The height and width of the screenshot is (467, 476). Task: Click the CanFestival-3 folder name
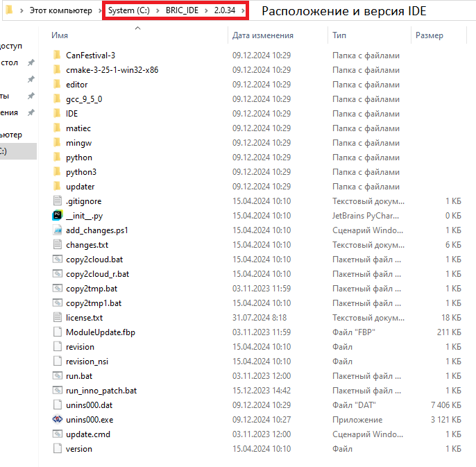coord(90,56)
